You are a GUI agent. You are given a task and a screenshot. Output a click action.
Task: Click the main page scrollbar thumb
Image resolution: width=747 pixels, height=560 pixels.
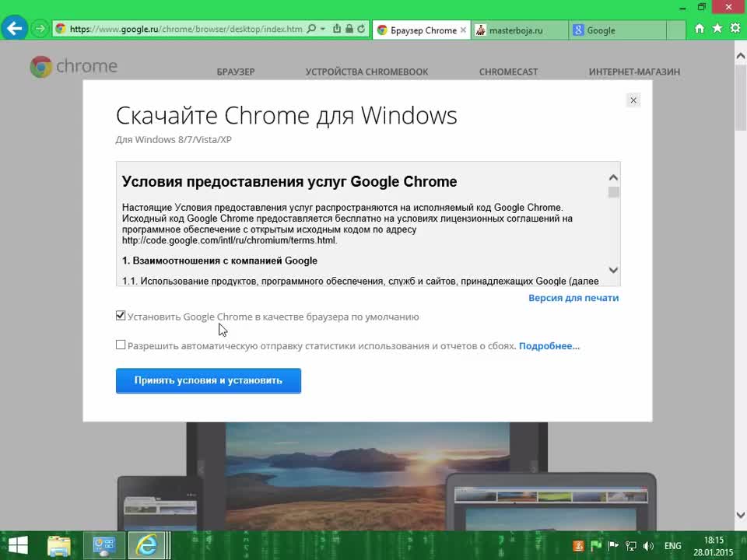pyautogui.click(x=740, y=98)
